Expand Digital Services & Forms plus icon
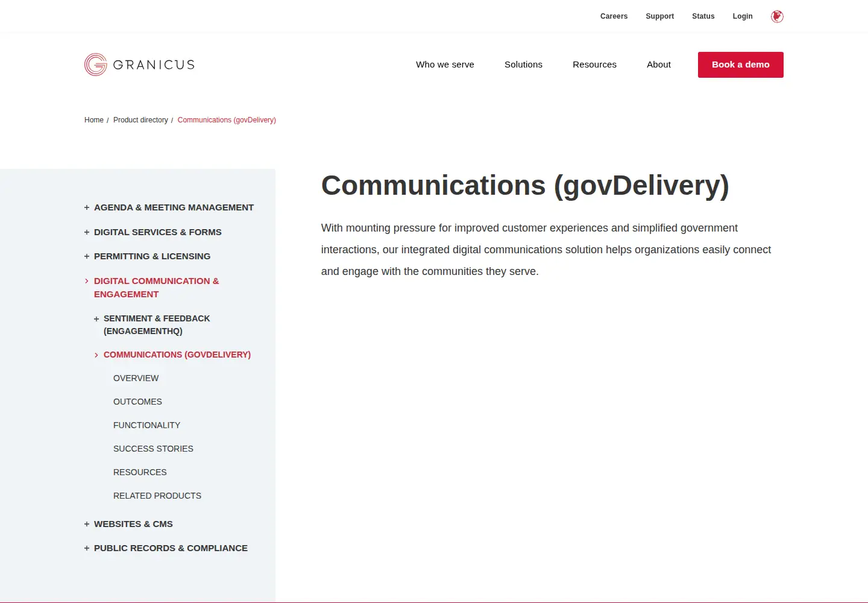868x603 pixels. [87, 232]
